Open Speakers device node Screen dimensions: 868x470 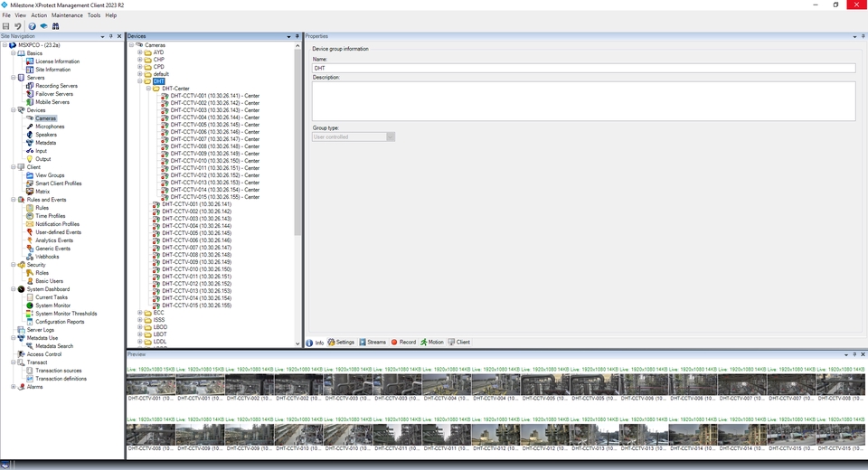coord(46,135)
